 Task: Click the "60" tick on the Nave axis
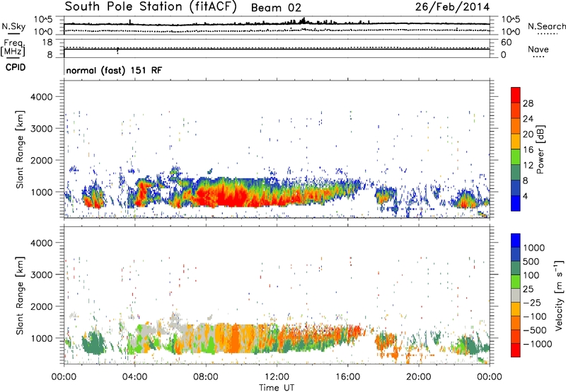coord(506,42)
